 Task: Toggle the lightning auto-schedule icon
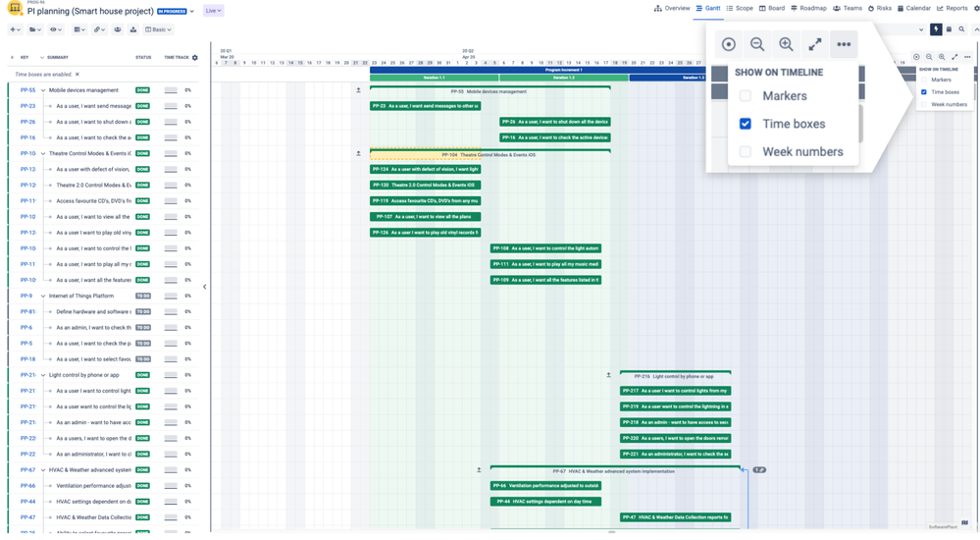(x=936, y=29)
